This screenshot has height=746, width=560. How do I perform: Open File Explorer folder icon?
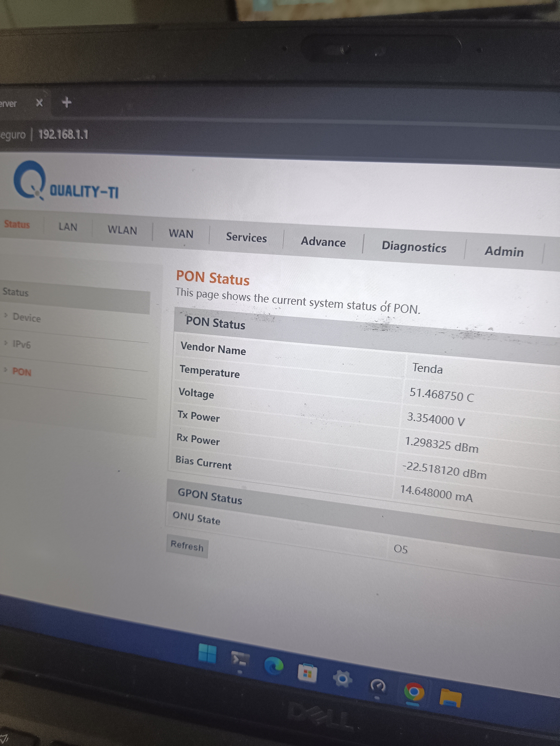tap(450, 698)
